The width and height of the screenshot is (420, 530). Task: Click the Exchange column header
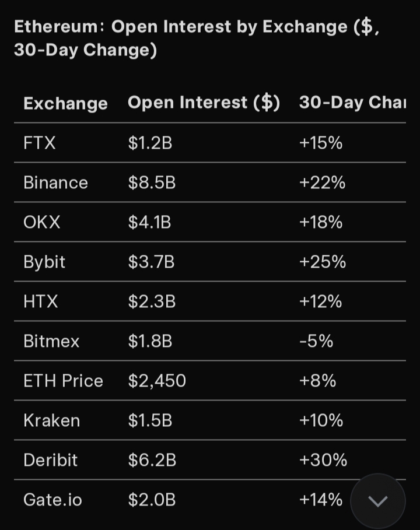click(x=65, y=104)
